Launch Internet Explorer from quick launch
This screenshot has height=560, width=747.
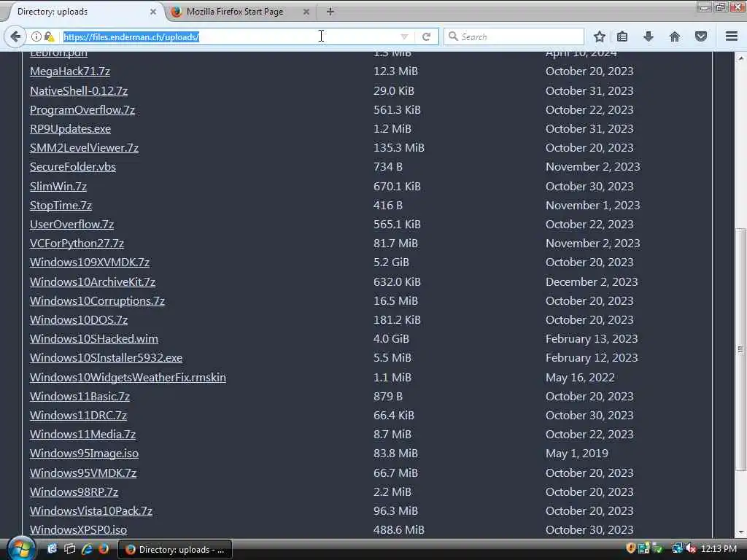pos(87,549)
